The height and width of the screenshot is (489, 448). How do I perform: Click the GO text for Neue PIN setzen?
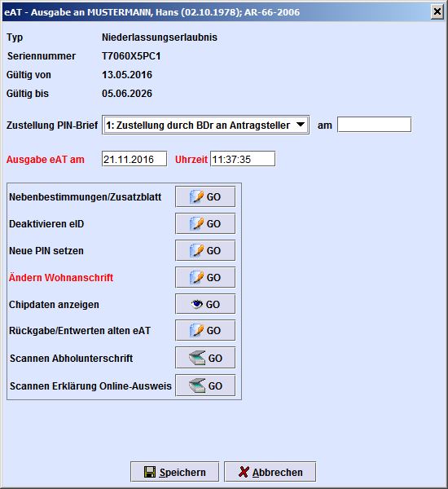pyautogui.click(x=213, y=251)
